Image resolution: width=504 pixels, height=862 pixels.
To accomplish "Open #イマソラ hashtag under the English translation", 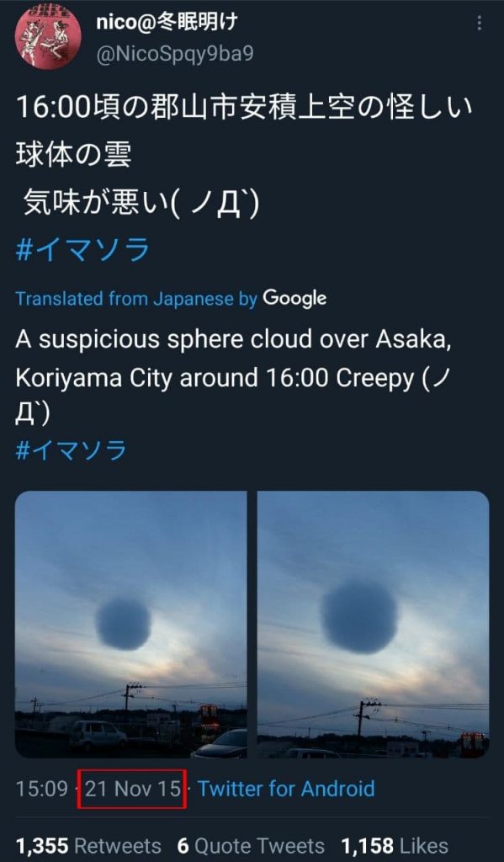I will 71,450.
